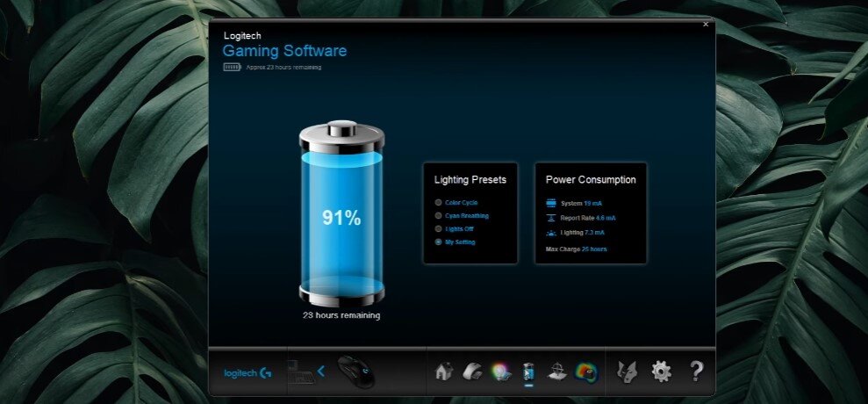Click the Logitech G logo
Screen dimensions: 868x404
(247, 373)
